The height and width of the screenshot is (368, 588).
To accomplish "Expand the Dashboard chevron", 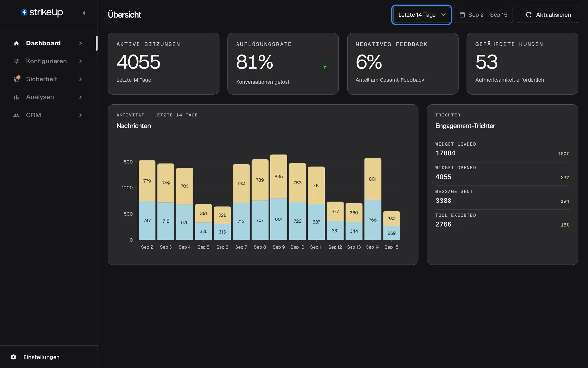I will pos(80,43).
